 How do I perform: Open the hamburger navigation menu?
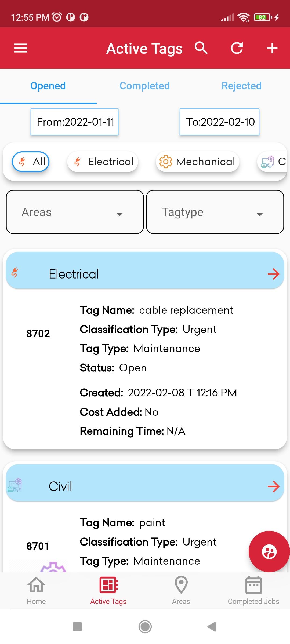(x=21, y=48)
